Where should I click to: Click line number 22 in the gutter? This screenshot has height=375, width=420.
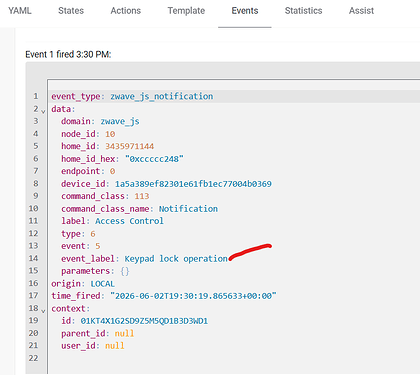[33, 358]
